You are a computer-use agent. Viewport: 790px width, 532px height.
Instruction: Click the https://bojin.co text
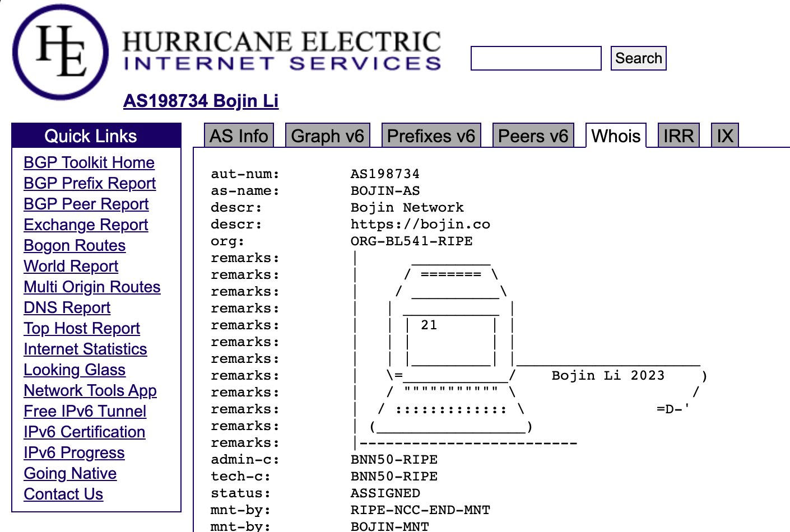(x=420, y=224)
